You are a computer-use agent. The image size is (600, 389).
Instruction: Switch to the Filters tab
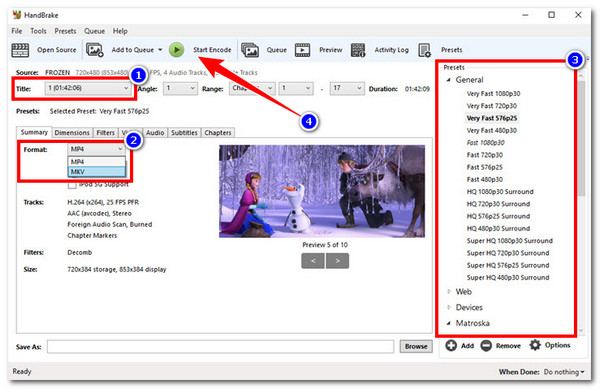coord(106,133)
